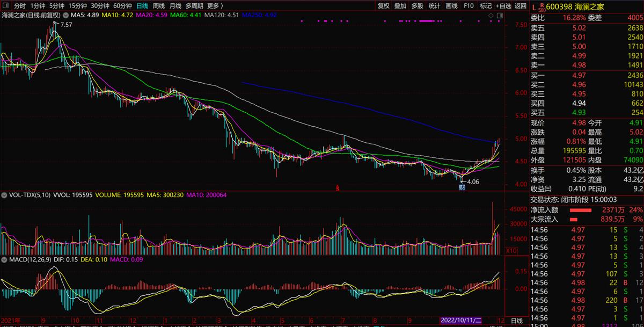Open the 统计 statistics tool
The image size is (644, 327).
[435, 6]
